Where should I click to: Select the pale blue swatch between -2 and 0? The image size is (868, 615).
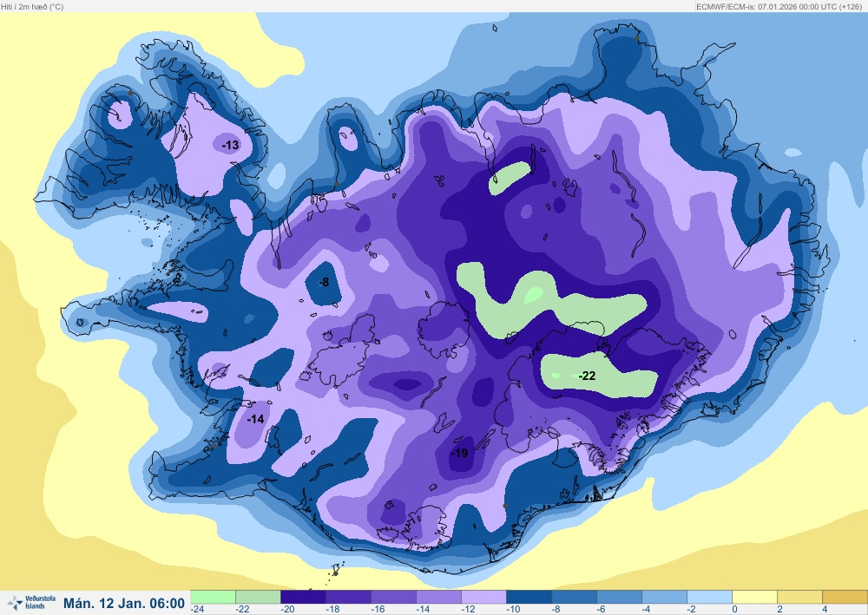(710, 597)
